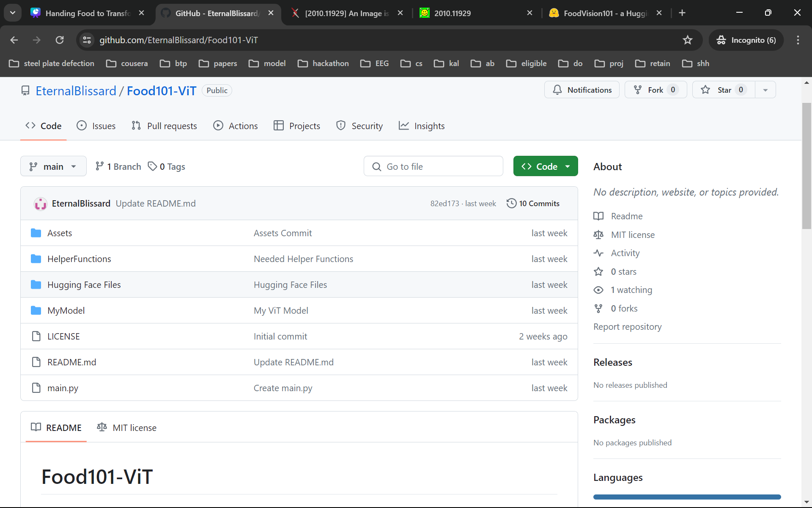
Task: Reload the page with the refresh icon
Action: click(x=60, y=40)
